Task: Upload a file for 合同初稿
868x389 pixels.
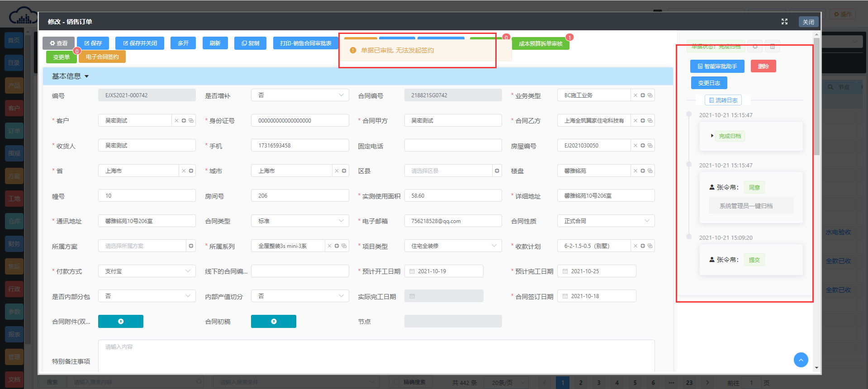Action: (x=274, y=321)
